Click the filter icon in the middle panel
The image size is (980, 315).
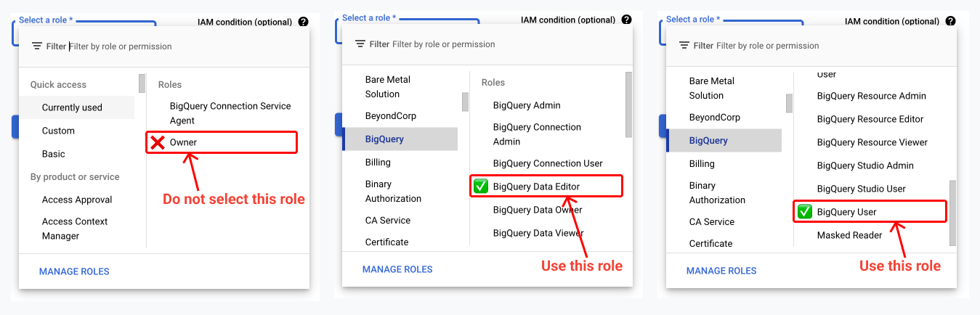[x=360, y=44]
